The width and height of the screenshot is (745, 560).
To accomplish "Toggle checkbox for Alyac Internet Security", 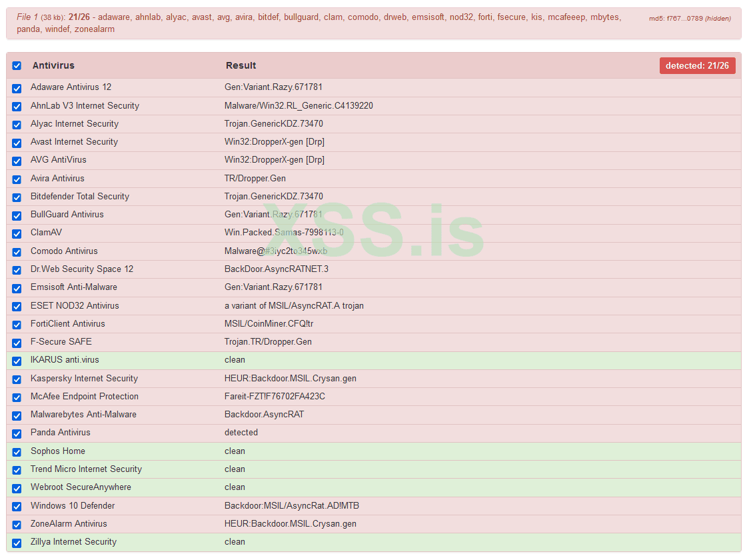I will (x=17, y=125).
